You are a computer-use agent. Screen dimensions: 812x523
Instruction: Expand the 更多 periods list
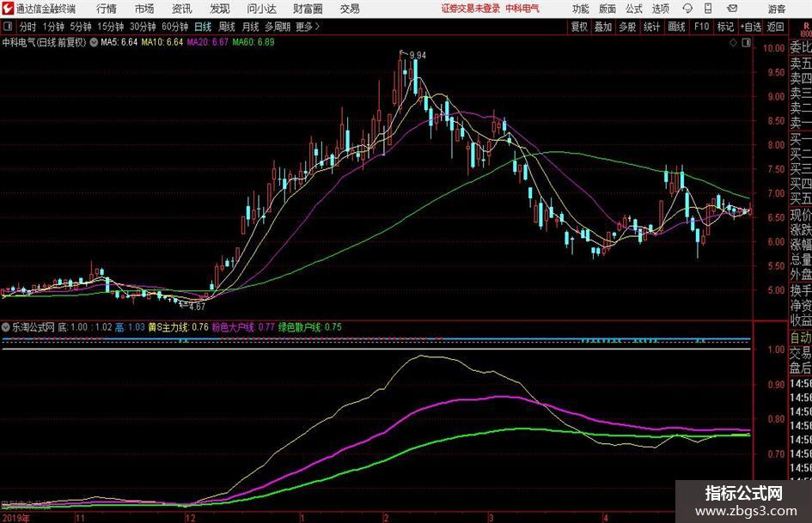(308, 27)
